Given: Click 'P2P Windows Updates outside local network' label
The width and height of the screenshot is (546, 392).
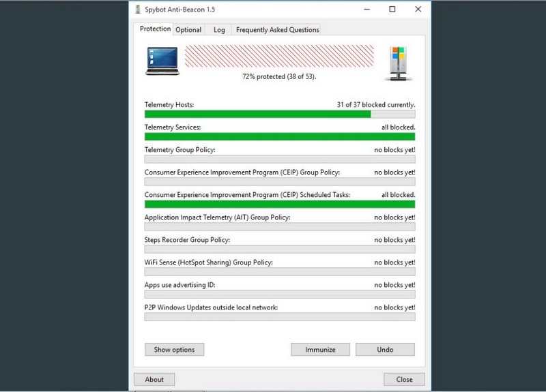Looking at the screenshot, I should (x=211, y=307).
